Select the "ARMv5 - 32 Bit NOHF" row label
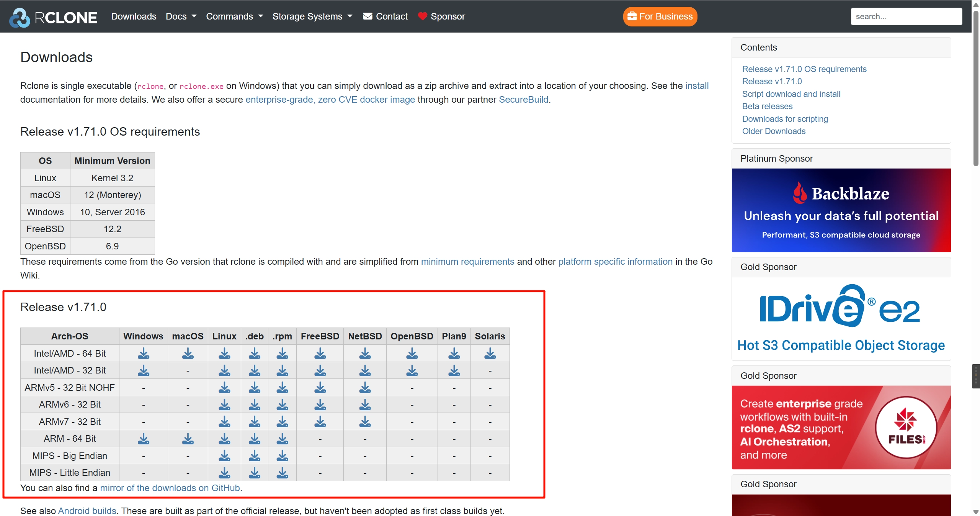Image resolution: width=980 pixels, height=516 pixels. (x=70, y=387)
